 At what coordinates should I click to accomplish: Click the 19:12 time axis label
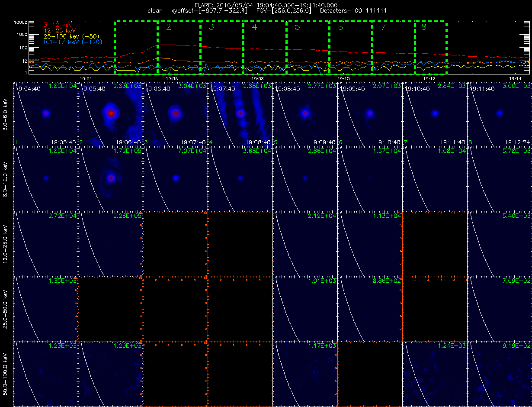(429, 78)
